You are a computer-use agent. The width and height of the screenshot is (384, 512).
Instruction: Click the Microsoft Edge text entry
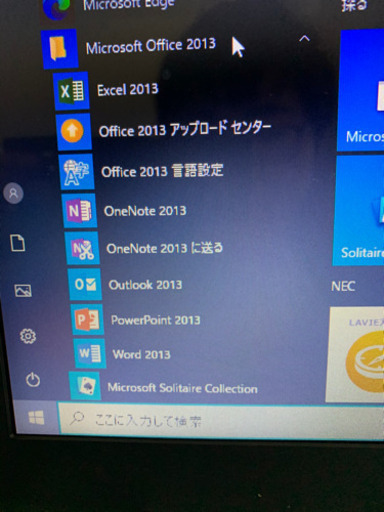click(129, 5)
